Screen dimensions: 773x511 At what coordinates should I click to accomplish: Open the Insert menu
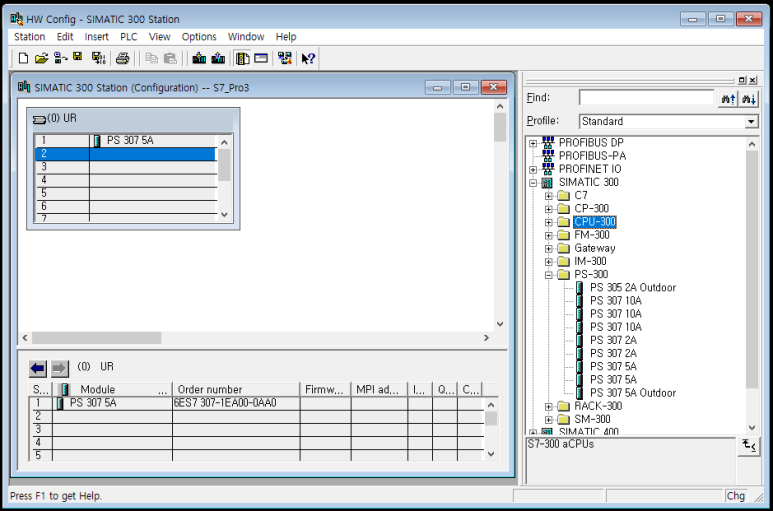point(96,36)
